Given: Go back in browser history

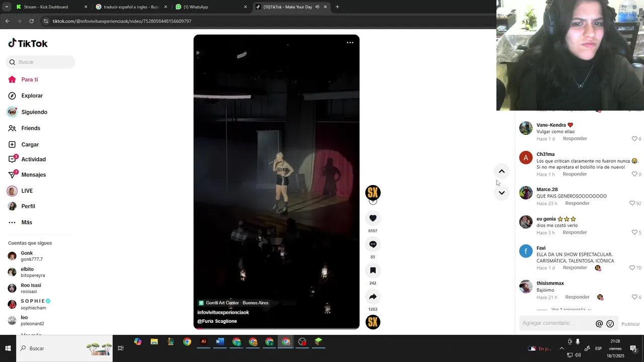Looking at the screenshot, I should pyautogui.click(x=8, y=21).
